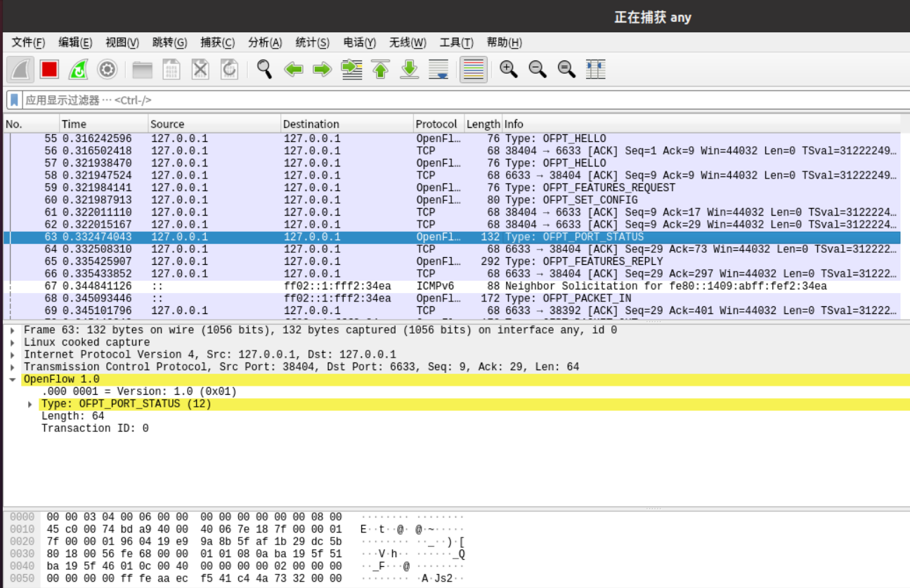The image size is (910, 588).
Task: Click the display filter input field
Action: [x=466, y=100]
